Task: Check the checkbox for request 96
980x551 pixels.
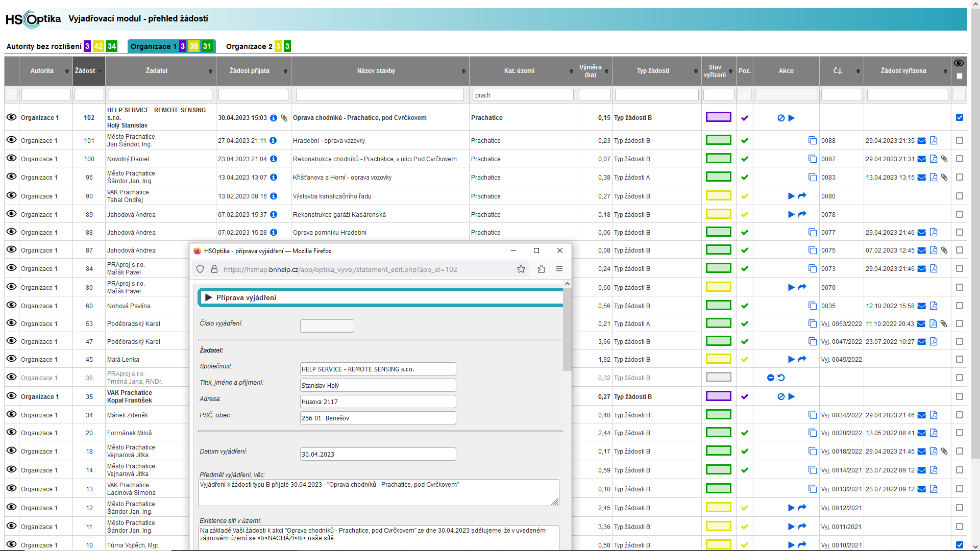Action: pyautogui.click(x=960, y=178)
